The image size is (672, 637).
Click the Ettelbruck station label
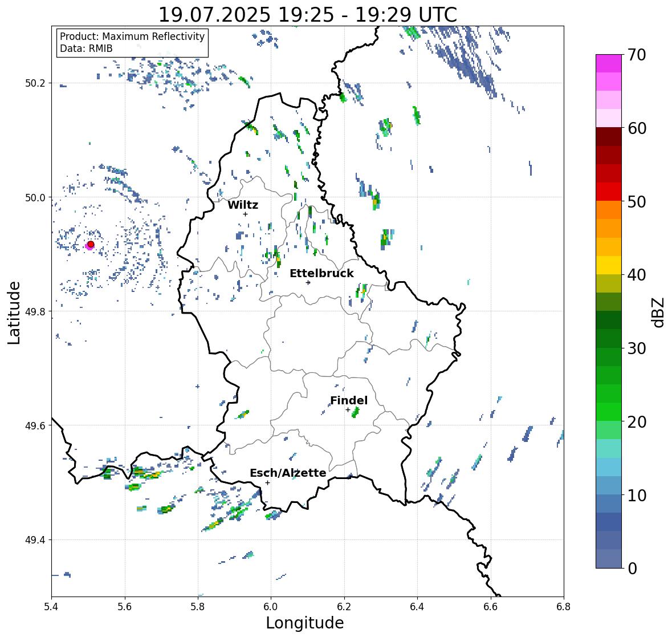321,274
